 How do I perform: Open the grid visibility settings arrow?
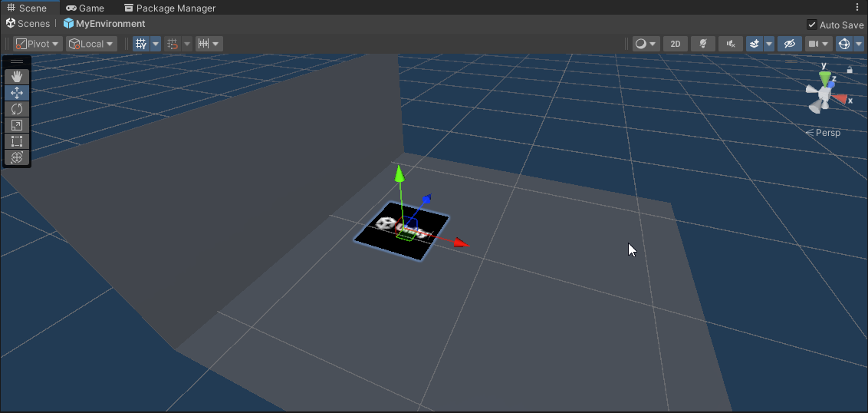coord(156,44)
